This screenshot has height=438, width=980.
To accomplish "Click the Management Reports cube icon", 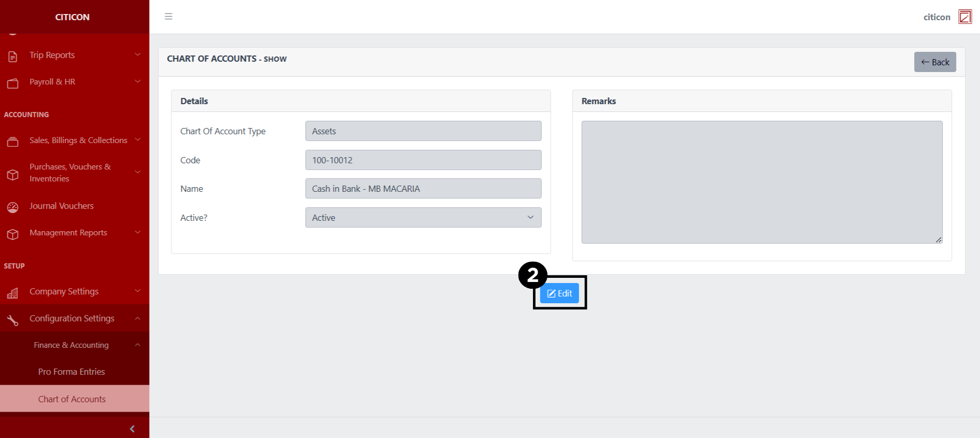I will coord(13,234).
